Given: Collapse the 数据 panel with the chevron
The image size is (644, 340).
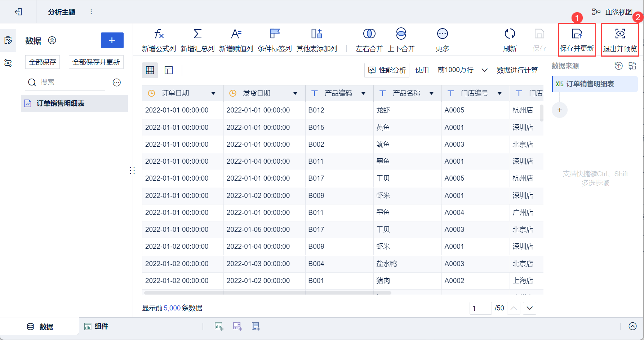Looking at the screenshot, I should [52, 40].
